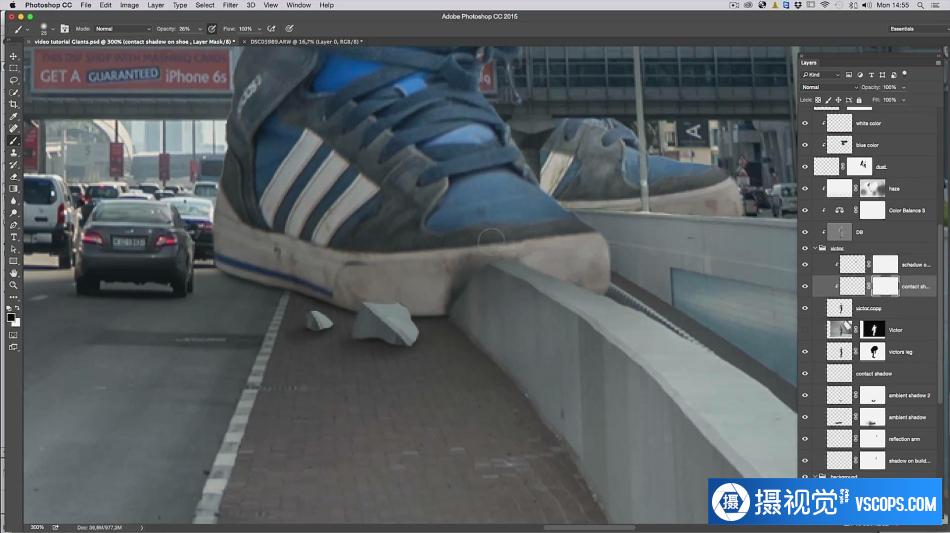Open the brush preset picker dropdown
Screen dimensions: 950x533
point(53,28)
